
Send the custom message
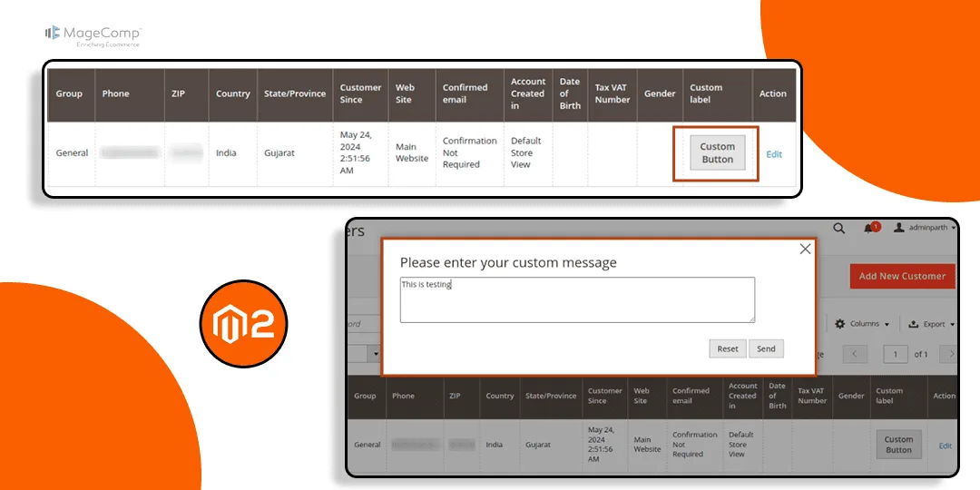point(766,348)
